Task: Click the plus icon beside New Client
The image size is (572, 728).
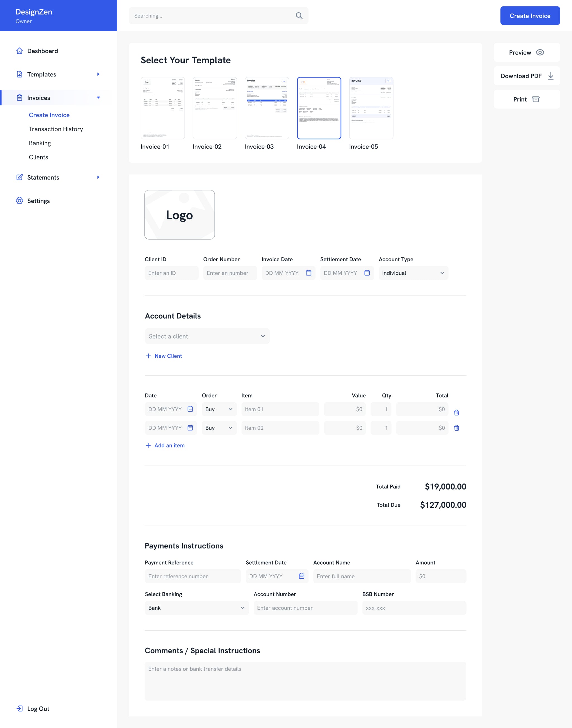Action: [148, 356]
